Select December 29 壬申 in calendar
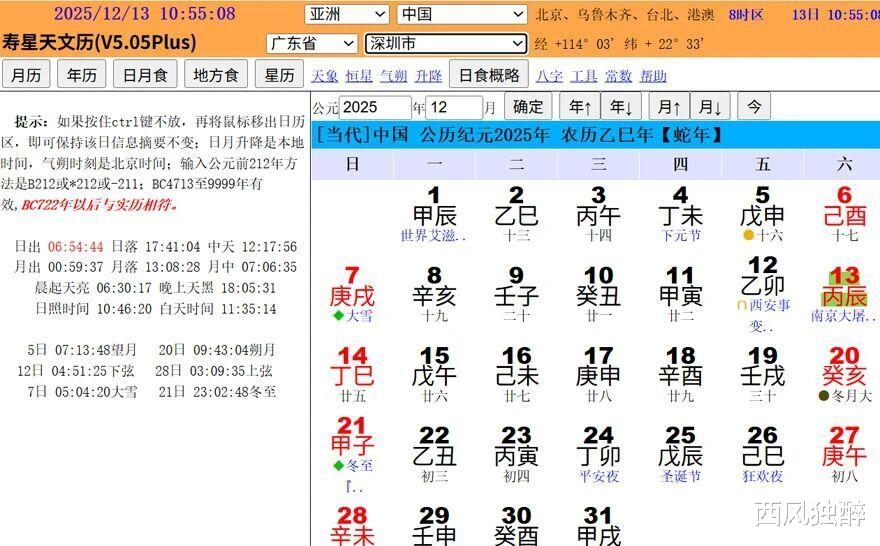This screenshot has height=546, width=880. 434,526
